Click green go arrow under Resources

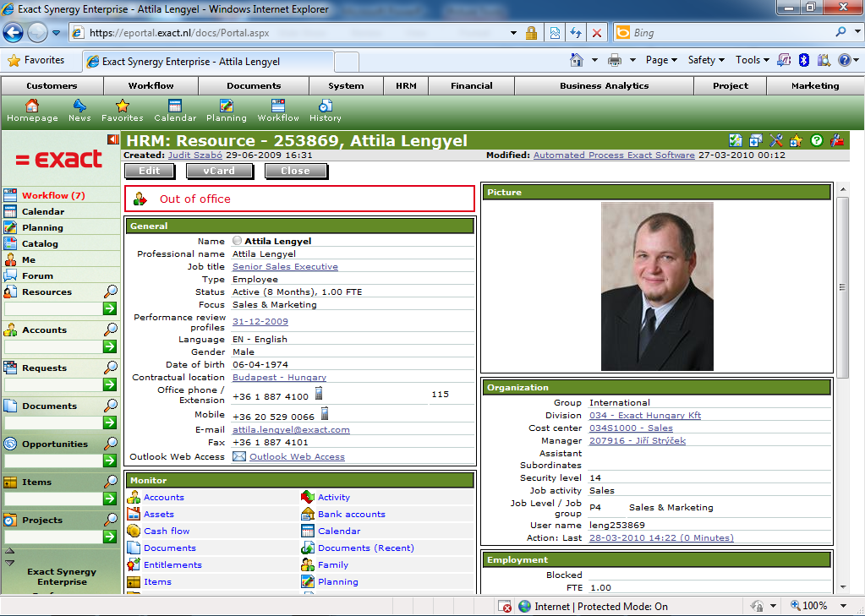point(110,308)
